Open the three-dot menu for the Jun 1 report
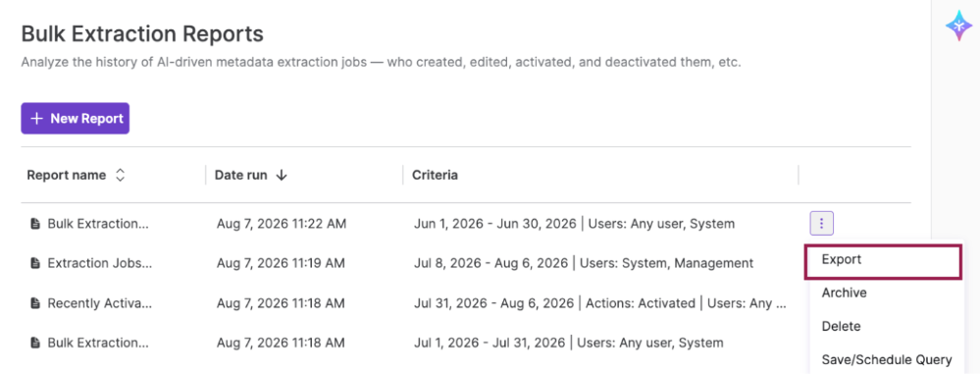This screenshot has height=374, width=980. tap(822, 223)
